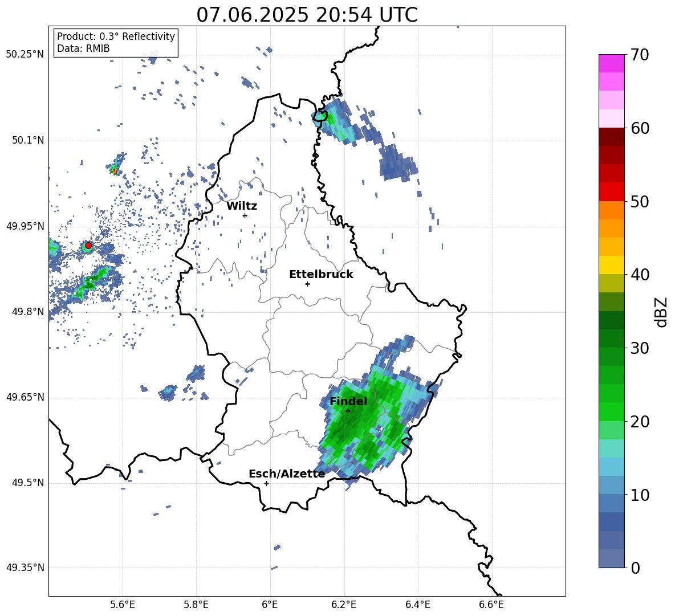Click the 49.8°N latitude tick label
675x616 pixels.
pyautogui.click(x=27, y=312)
